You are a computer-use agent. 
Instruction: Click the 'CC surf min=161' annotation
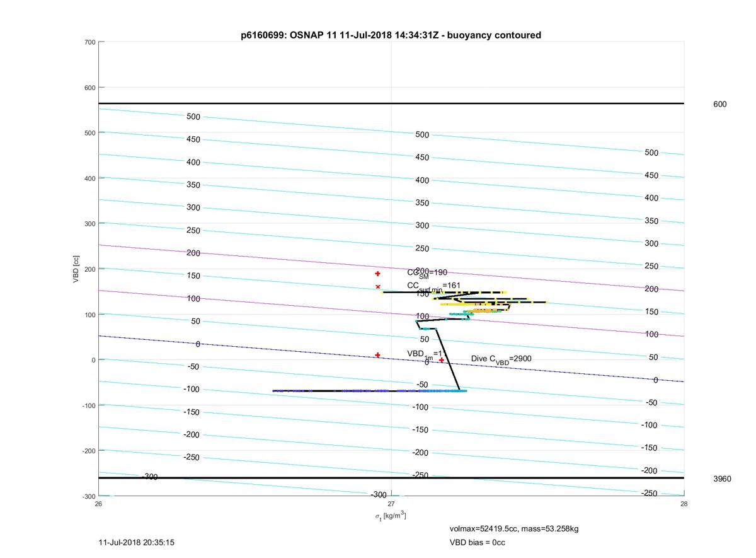433,286
